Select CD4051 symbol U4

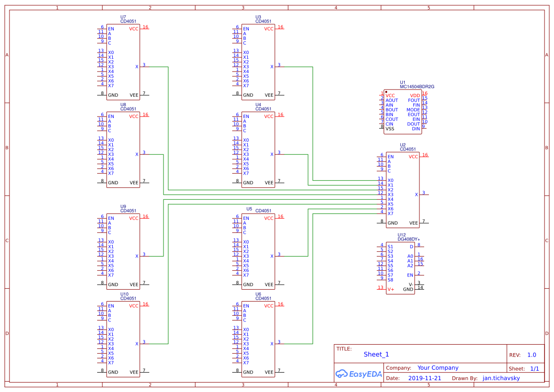coord(257,149)
